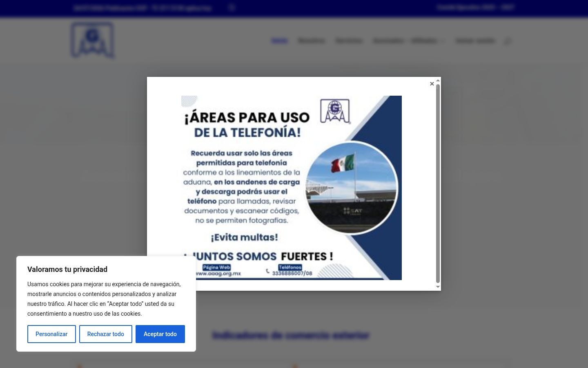Screen dimensions: 588x368
Task: Expand the 'Asociados - Afiliados' nav dropdown
Action: [x=408, y=40]
